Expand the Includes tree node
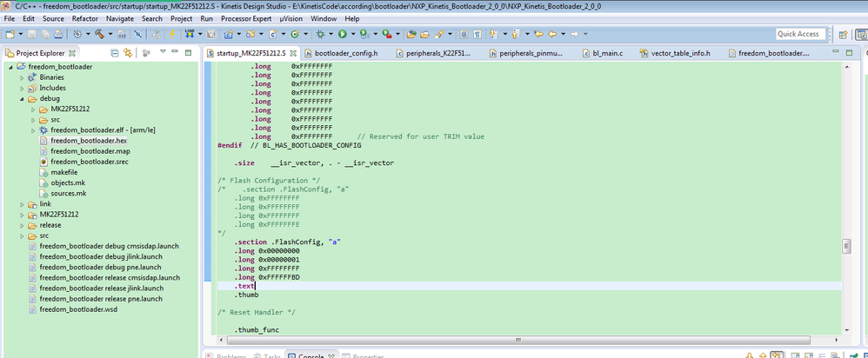The width and height of the screenshot is (868, 358). click(x=22, y=88)
